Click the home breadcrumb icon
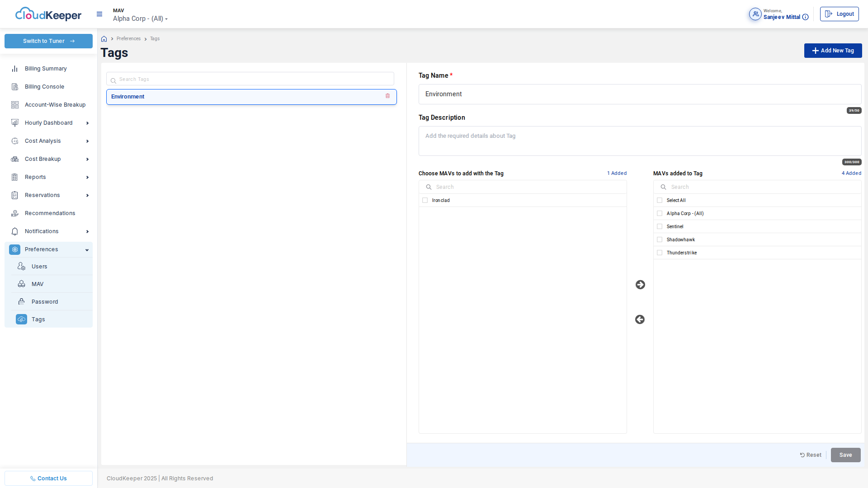868x488 pixels. pos(104,39)
